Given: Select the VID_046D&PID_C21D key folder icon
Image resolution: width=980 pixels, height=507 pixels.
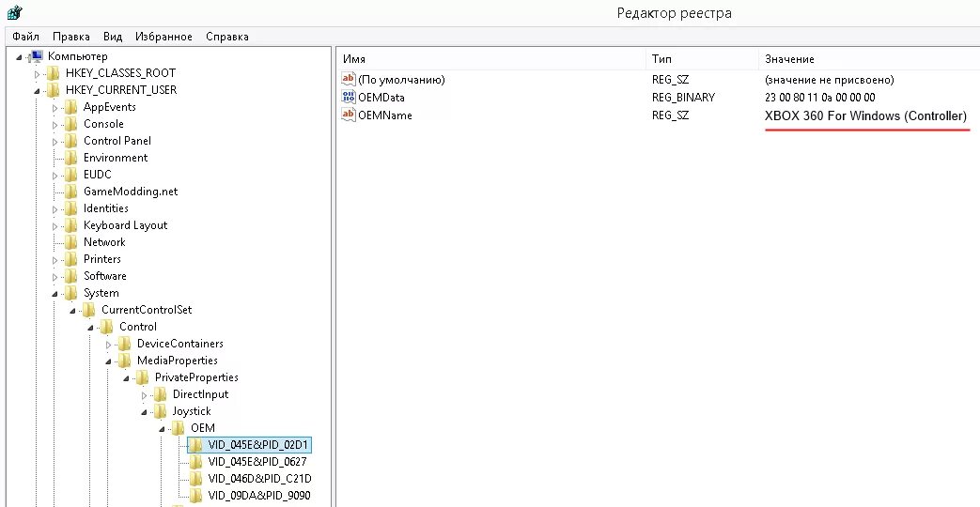Looking at the screenshot, I should (x=196, y=479).
